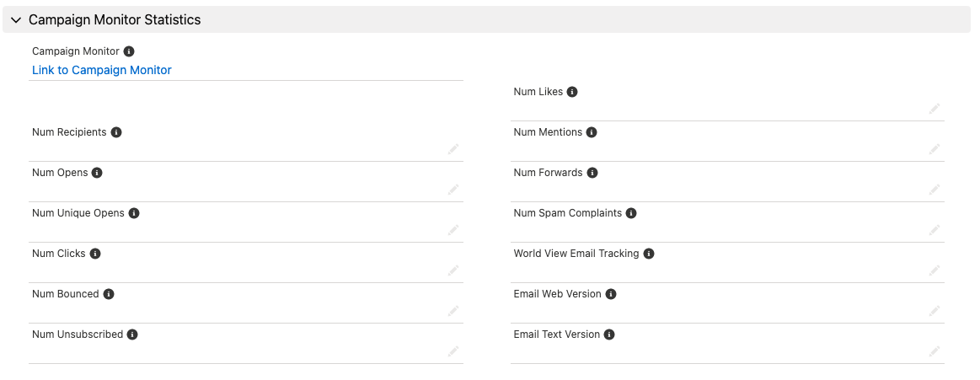980x380 pixels.
Task: Edit the Email Text Version field
Action: 934,351
